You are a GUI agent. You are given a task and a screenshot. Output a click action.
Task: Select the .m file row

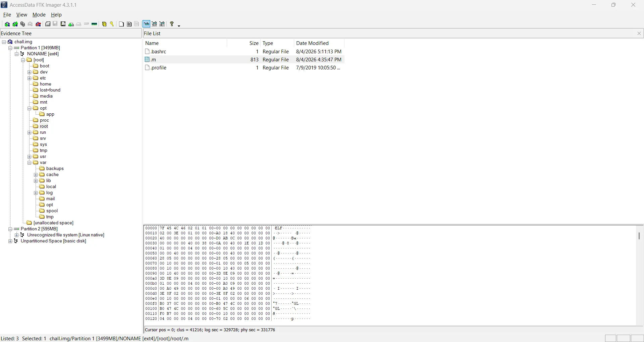(244, 60)
